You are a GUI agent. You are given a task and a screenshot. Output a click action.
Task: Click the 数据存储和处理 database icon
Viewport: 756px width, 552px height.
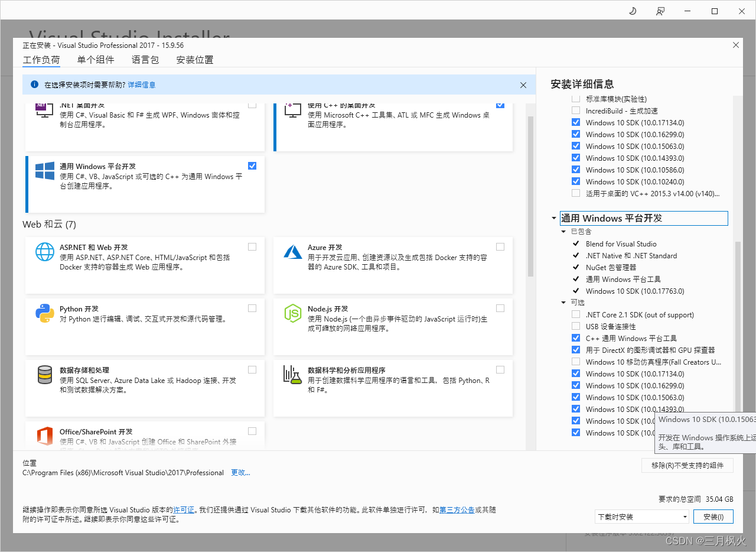(x=45, y=375)
